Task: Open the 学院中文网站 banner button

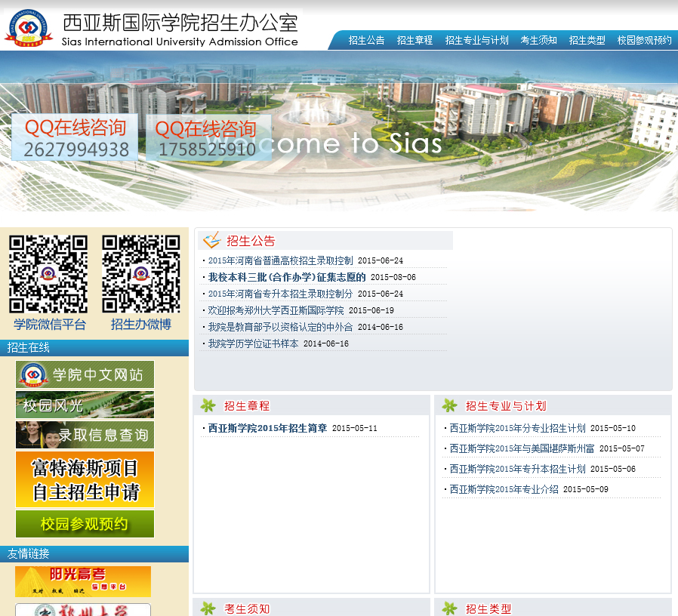Action: tap(85, 374)
